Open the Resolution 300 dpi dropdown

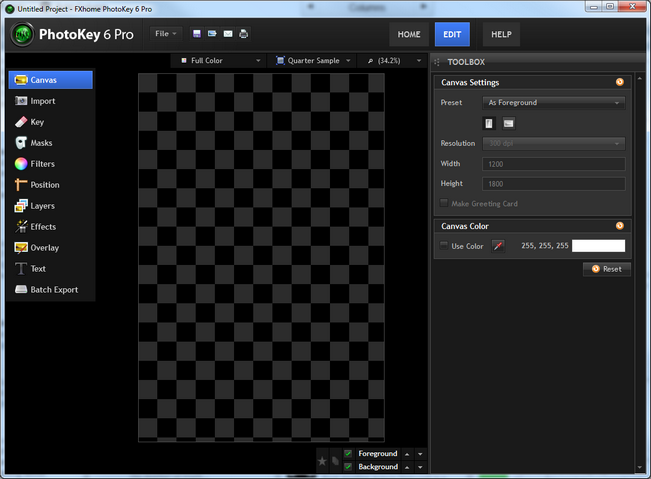click(x=554, y=143)
